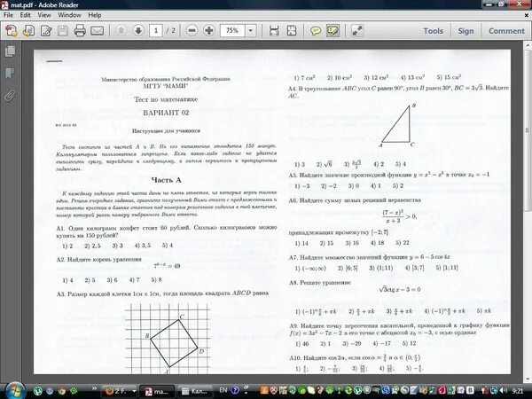Open the Tools pane
The image size is (532, 399).
tap(434, 31)
